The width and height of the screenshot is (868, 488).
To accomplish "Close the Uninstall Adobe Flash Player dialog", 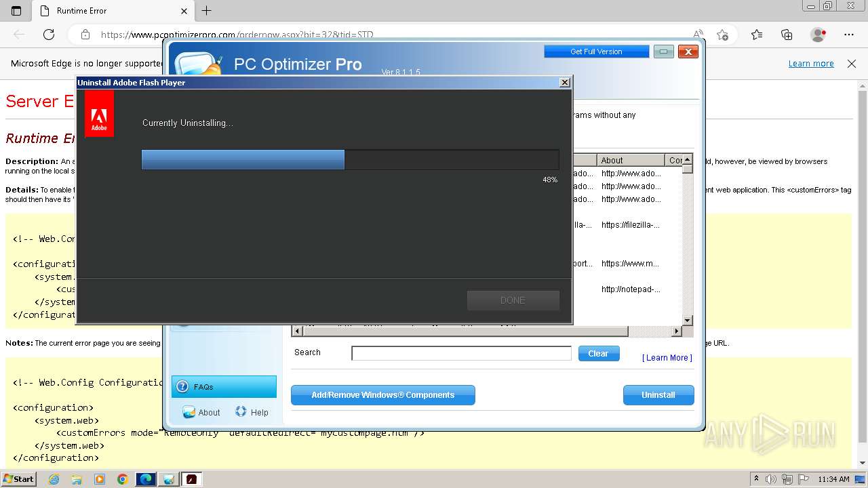I will coord(564,82).
